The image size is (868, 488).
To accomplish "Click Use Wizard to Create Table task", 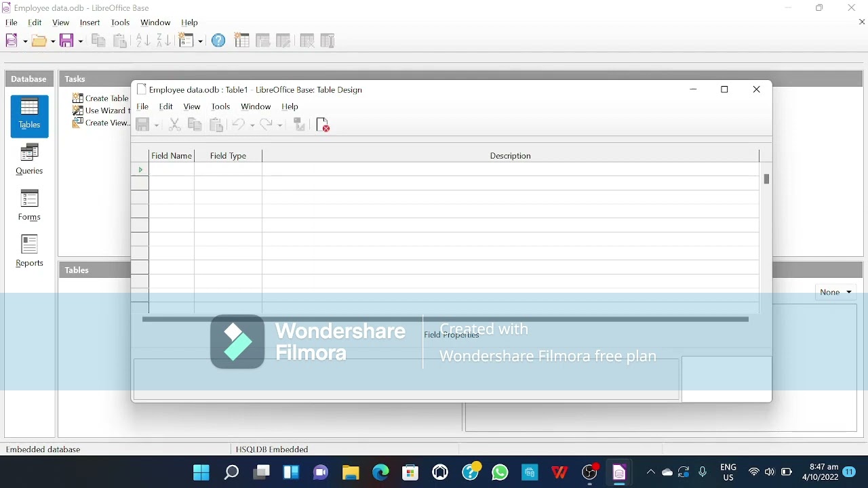I will [100, 110].
